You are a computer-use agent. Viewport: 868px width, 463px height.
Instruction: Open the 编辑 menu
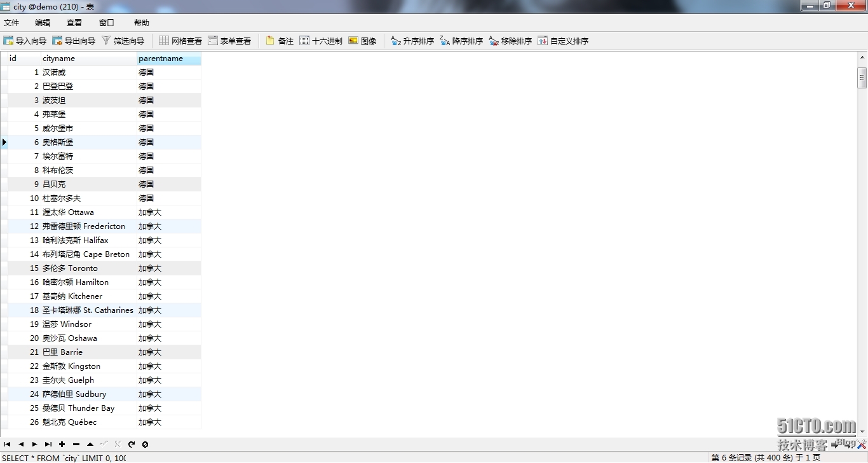[x=43, y=22]
